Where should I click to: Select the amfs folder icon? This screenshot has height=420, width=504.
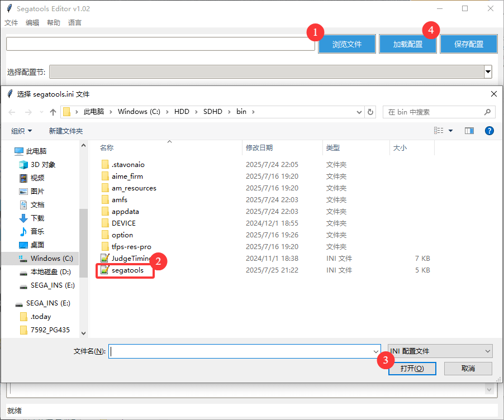(x=105, y=199)
